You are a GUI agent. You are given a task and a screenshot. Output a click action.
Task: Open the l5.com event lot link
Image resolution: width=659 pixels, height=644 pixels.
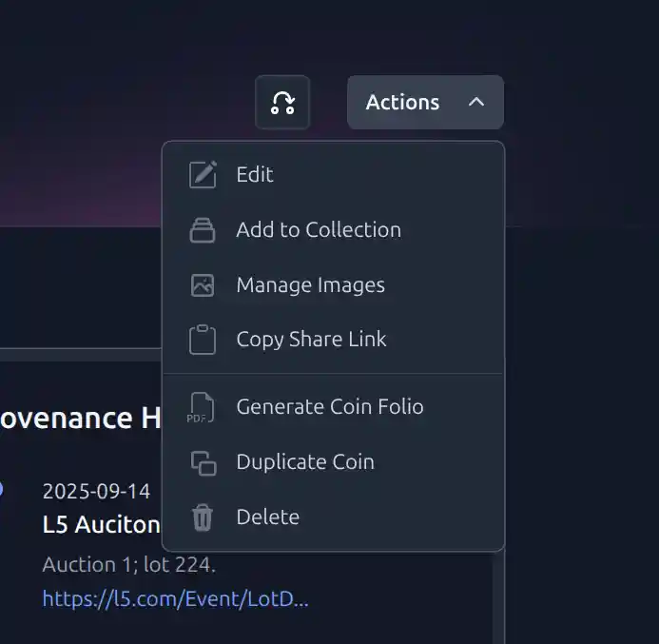click(175, 599)
